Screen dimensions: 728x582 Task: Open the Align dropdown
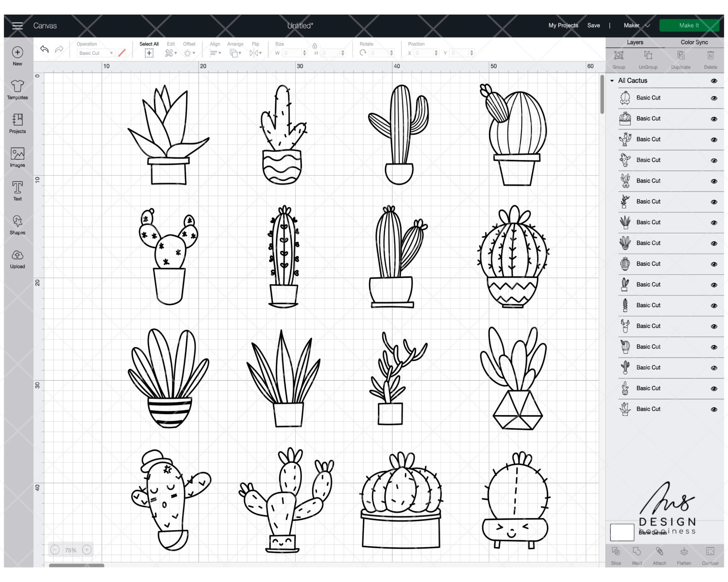pyautogui.click(x=215, y=53)
